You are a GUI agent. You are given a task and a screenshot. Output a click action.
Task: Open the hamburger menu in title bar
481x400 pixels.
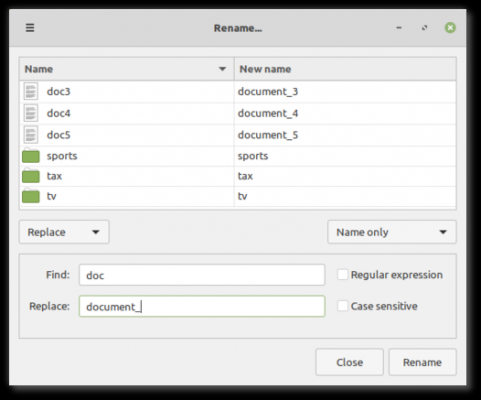coord(30,28)
